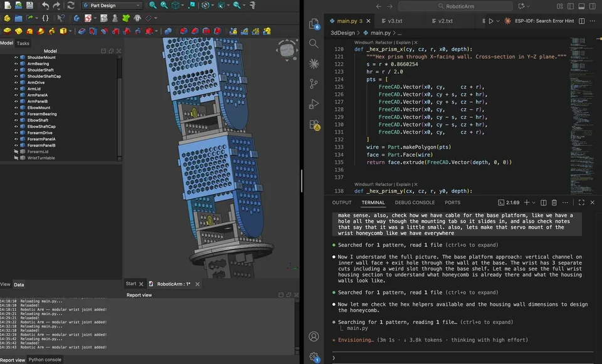Show the hidden WristTurntable object
This screenshot has width=602, height=364.
pos(16,158)
